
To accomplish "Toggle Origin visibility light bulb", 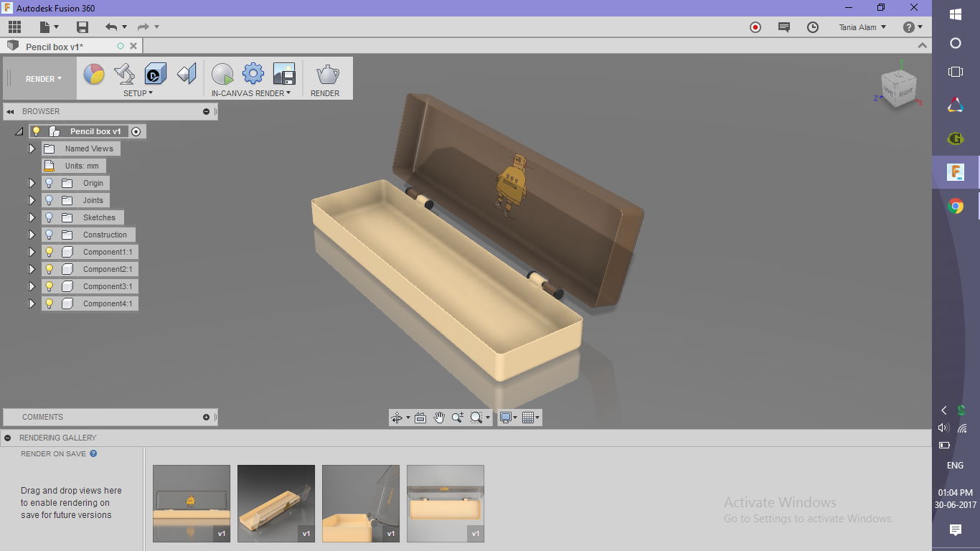I will [x=49, y=183].
